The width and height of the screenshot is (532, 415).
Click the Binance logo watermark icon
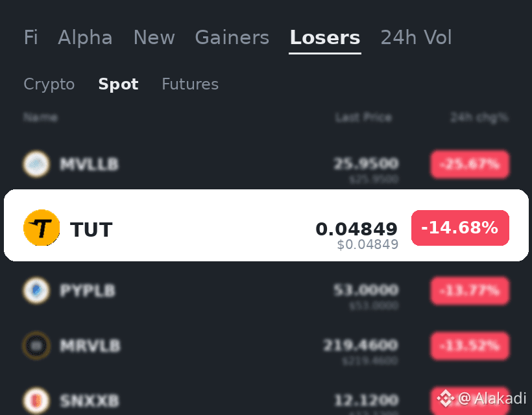pos(446,398)
